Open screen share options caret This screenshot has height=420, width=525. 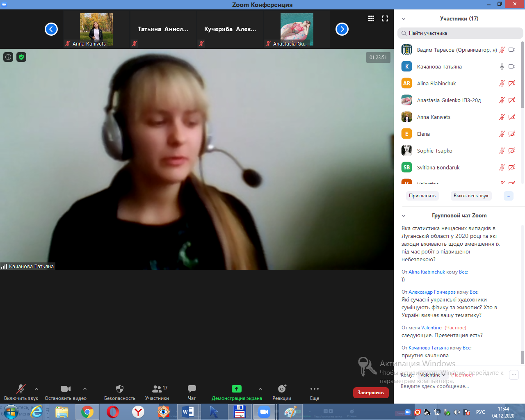coord(260,389)
